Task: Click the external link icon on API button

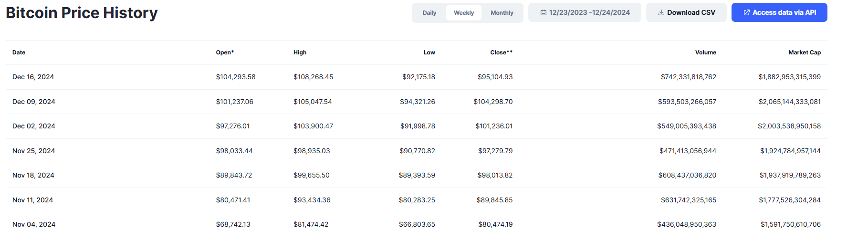Action: 747,13
